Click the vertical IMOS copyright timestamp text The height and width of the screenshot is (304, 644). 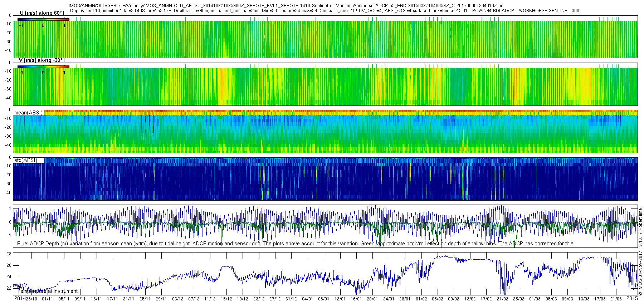point(640,252)
